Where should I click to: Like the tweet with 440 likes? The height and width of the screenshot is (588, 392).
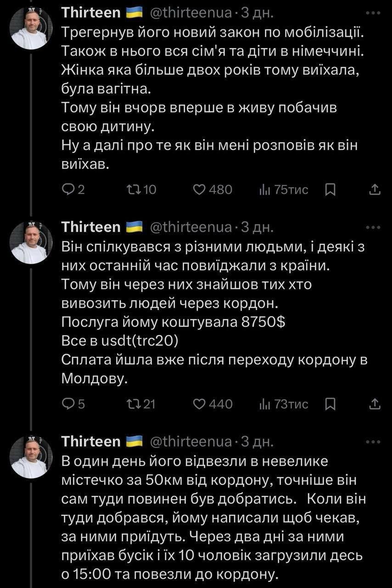(199, 404)
